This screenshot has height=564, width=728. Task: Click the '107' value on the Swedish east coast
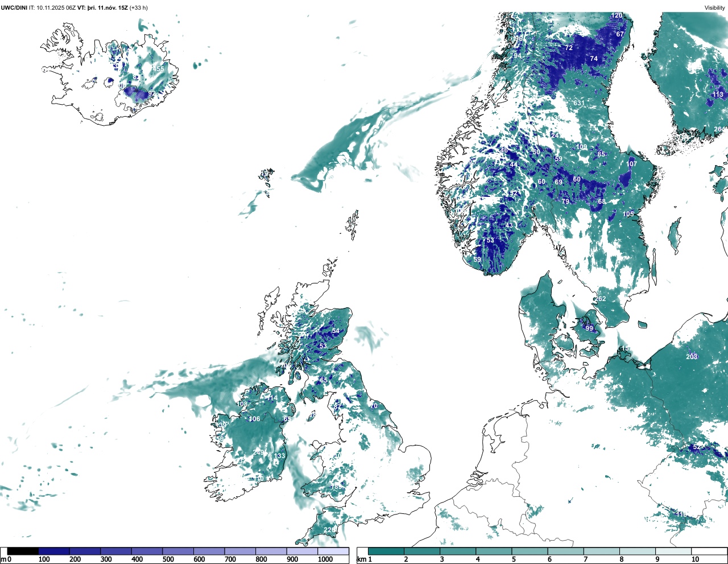pyautogui.click(x=632, y=164)
